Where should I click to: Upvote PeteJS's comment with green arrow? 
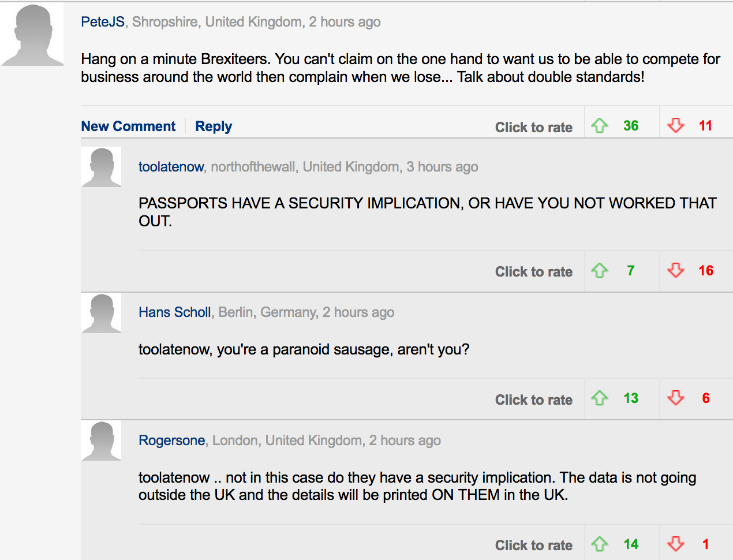click(x=600, y=125)
